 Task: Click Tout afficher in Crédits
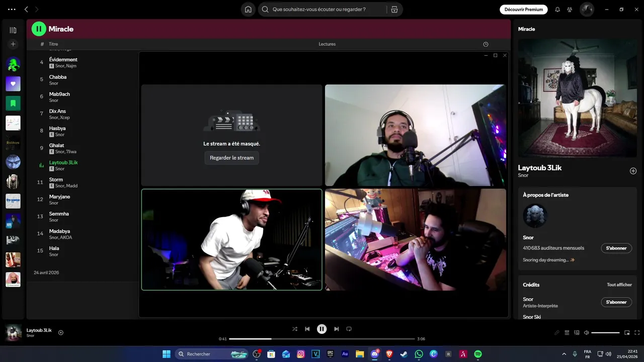[619, 285]
